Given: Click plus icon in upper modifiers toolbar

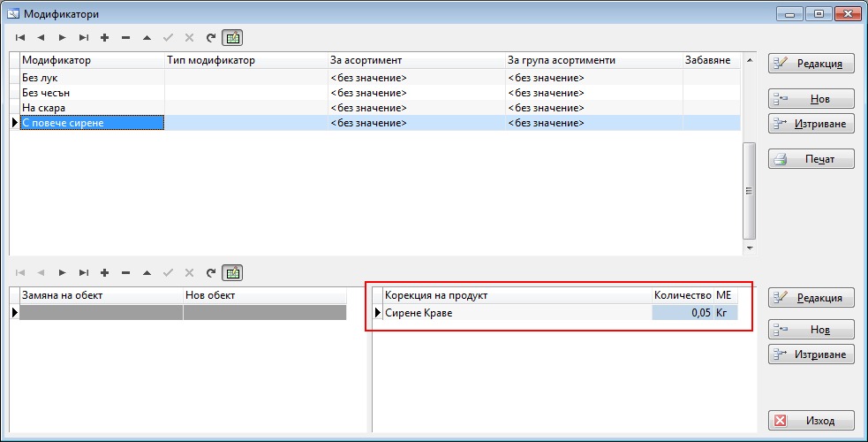Looking at the screenshot, I should (104, 38).
